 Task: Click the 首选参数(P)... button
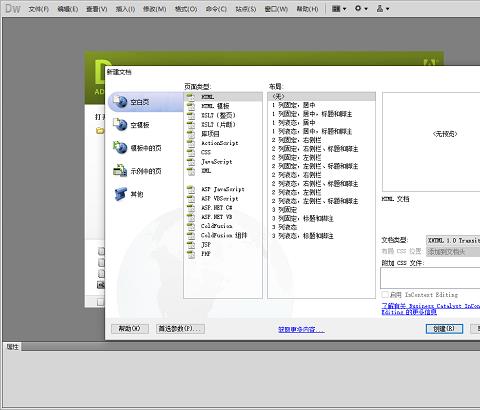[x=180, y=329]
